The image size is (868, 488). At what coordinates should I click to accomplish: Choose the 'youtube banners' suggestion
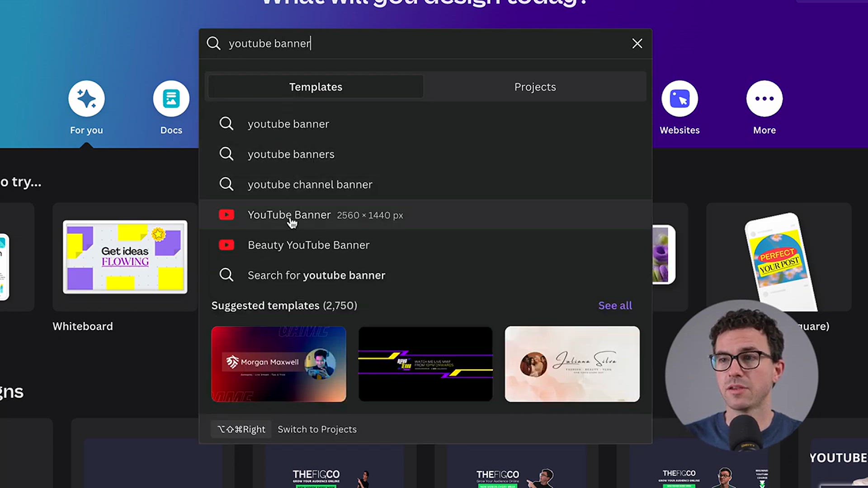(425, 154)
